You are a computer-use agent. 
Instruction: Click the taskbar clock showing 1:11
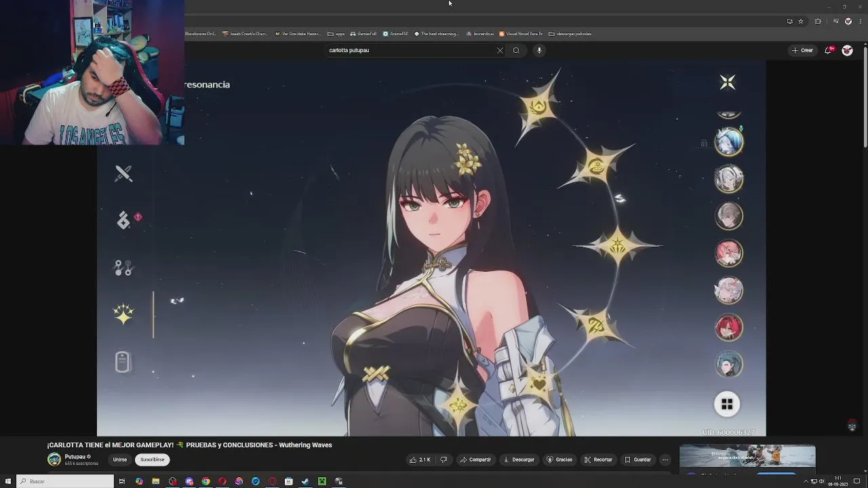[838, 481]
